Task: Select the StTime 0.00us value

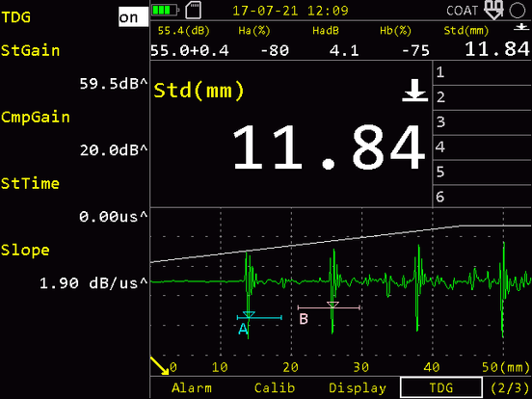Action: (114, 217)
